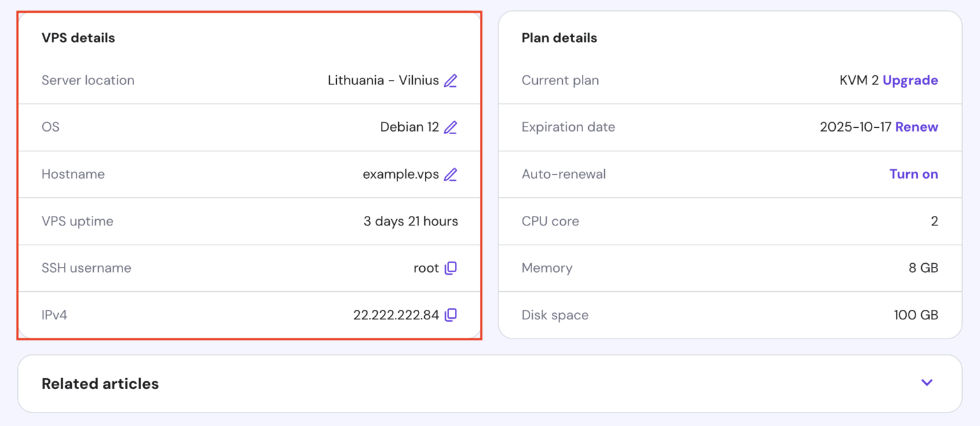
Task: Click the Disk space 100 GB value
Action: click(x=916, y=315)
